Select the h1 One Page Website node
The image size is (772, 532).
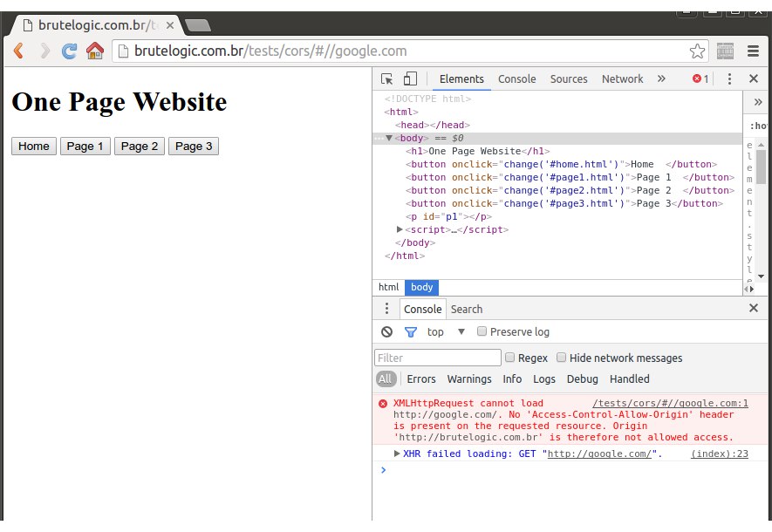477,152
